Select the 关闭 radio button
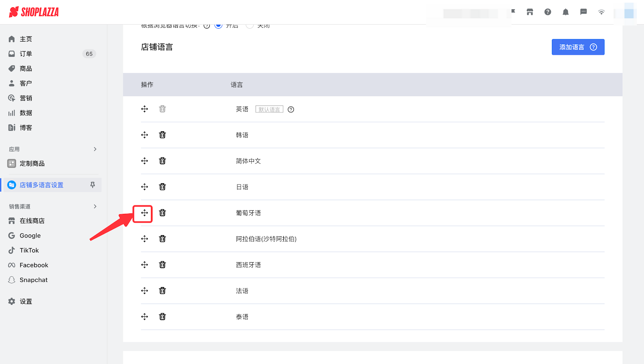644x364 pixels. click(250, 25)
